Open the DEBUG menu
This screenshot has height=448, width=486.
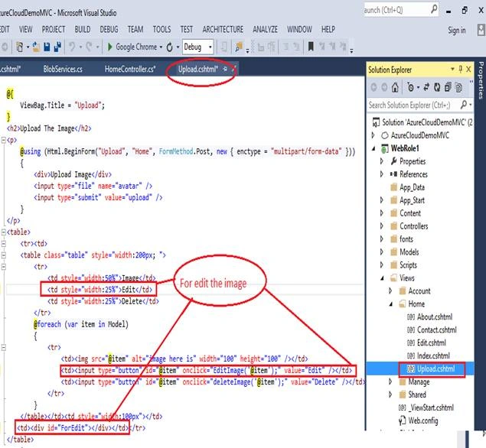pos(109,29)
